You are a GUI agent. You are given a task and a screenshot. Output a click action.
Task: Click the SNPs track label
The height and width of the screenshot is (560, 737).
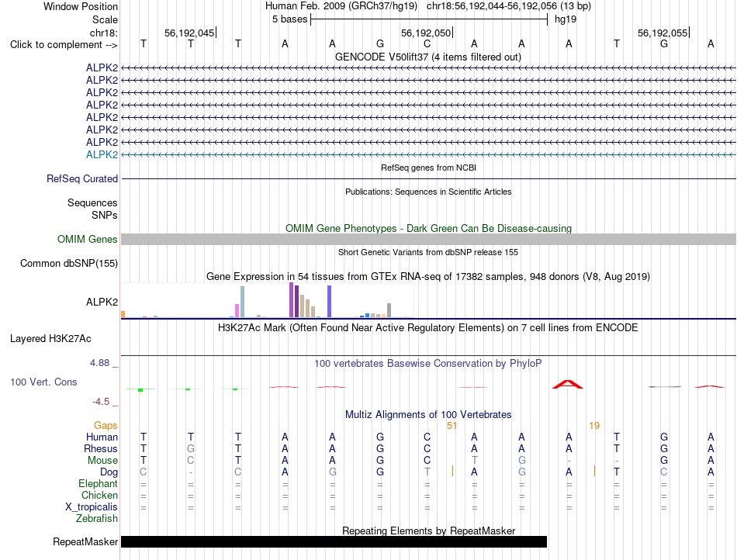(x=105, y=215)
